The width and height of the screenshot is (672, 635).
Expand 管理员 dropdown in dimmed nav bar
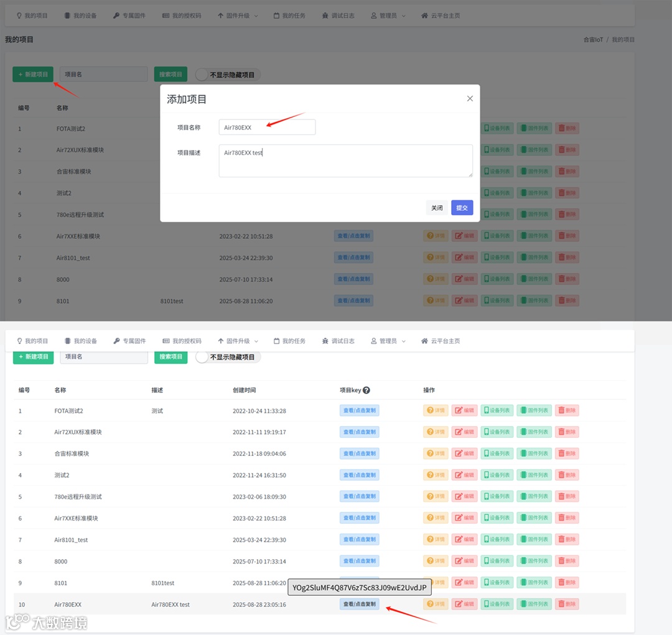click(388, 16)
